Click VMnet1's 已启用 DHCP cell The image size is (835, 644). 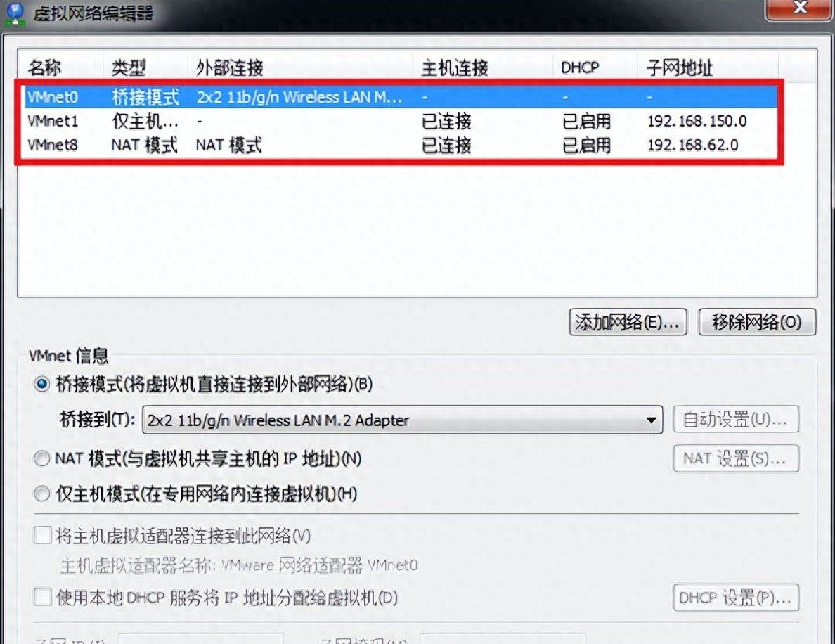click(587, 122)
